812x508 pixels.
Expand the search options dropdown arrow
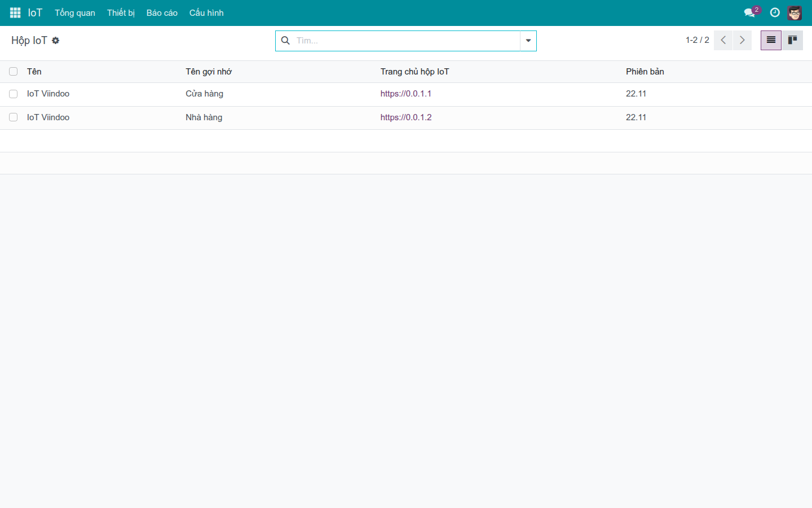pos(528,41)
